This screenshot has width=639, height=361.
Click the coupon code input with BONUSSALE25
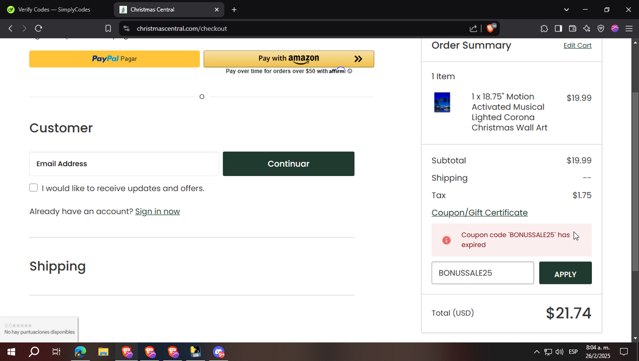pos(483,273)
